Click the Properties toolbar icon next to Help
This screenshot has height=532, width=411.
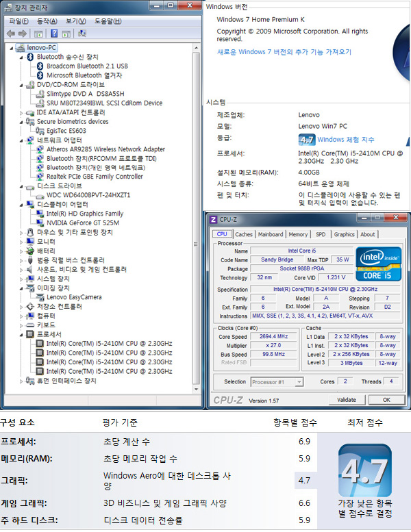tap(66, 34)
